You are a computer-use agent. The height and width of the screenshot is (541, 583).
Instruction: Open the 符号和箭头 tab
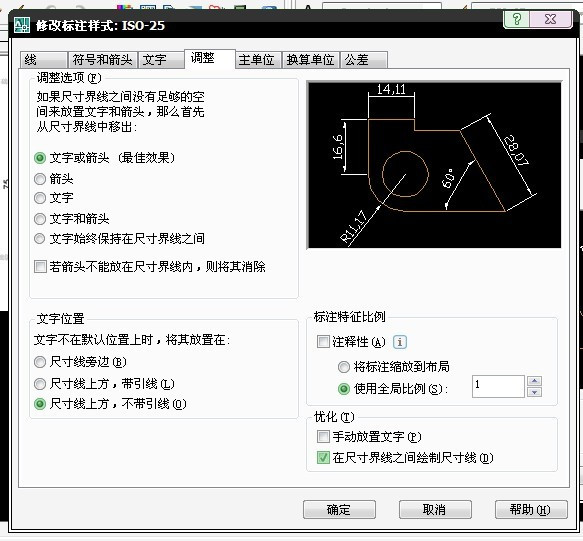[102, 60]
